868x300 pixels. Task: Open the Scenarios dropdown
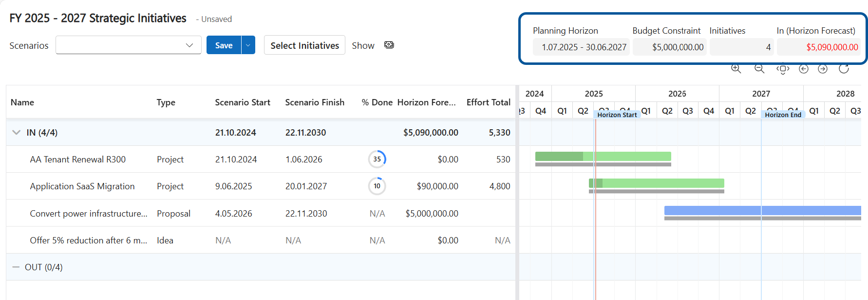click(x=129, y=45)
